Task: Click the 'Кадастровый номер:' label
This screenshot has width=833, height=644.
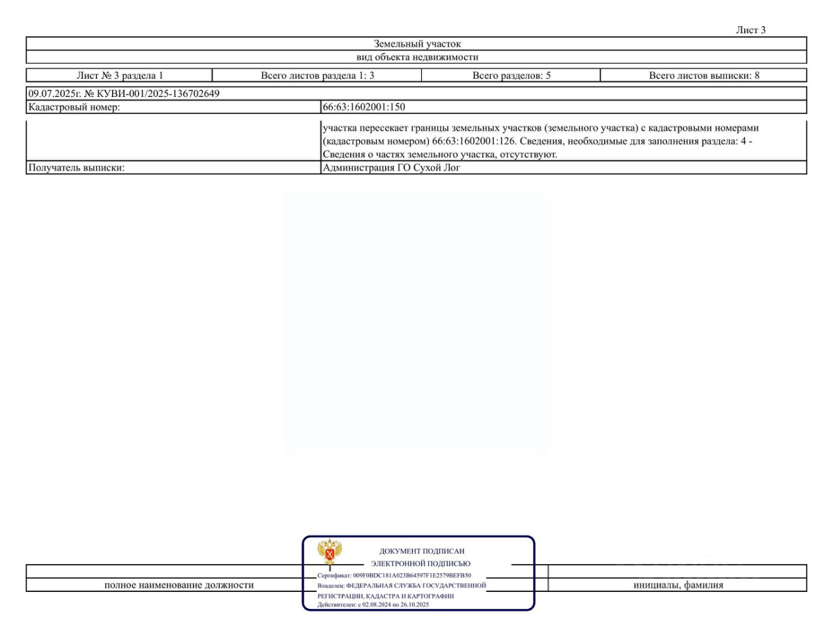Action: [x=74, y=107]
